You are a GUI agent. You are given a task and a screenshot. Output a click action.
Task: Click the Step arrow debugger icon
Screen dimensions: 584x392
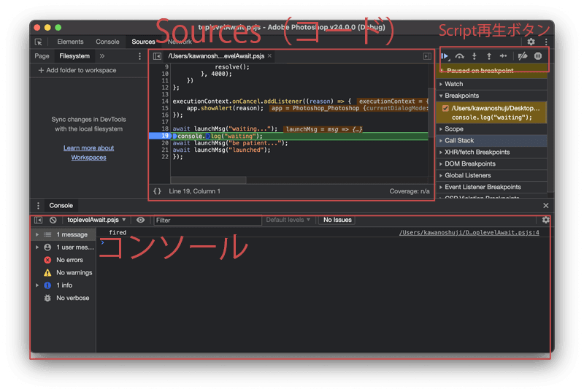[x=503, y=56]
